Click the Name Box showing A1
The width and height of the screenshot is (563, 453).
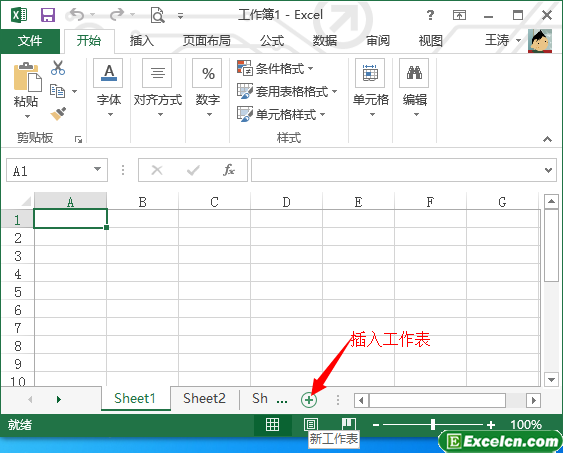[50, 170]
